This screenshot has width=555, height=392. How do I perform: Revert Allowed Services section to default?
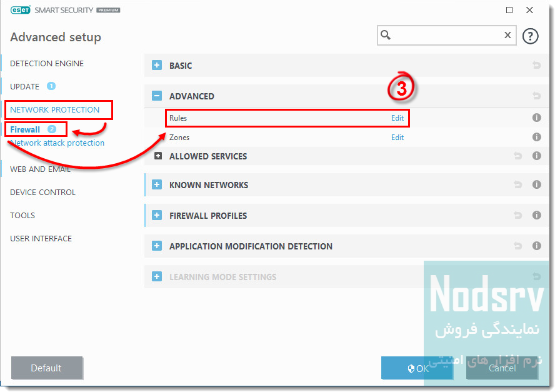coord(517,156)
